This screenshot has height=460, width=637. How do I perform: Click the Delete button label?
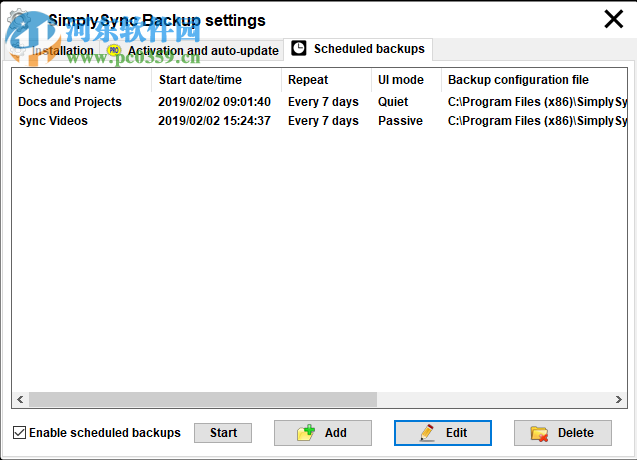click(x=576, y=433)
